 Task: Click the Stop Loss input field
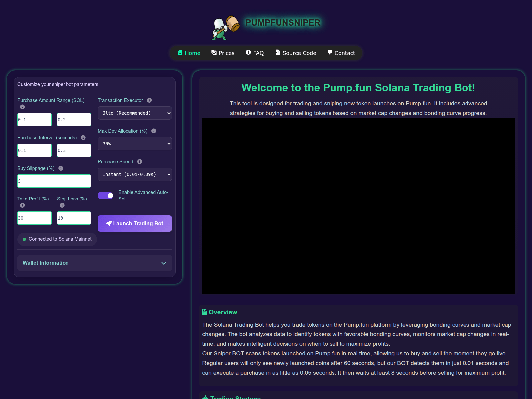[74, 218]
